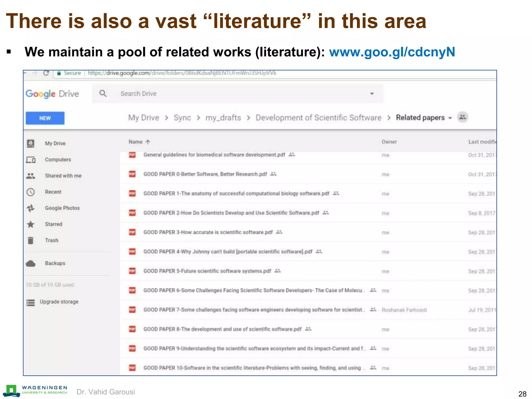This screenshot has height=399, width=532.
Task: Select GOOD PAPER 7-Some challenges facing software engineers
Action: pyautogui.click(x=254, y=310)
